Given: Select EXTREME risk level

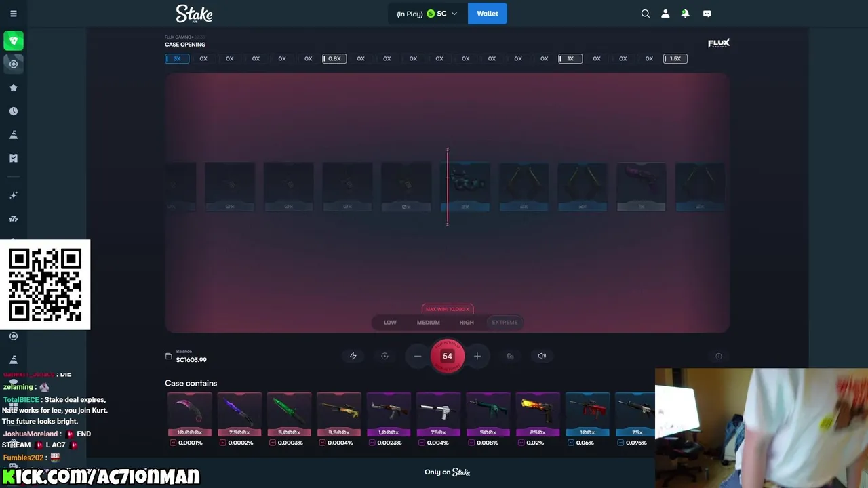Looking at the screenshot, I should (505, 323).
